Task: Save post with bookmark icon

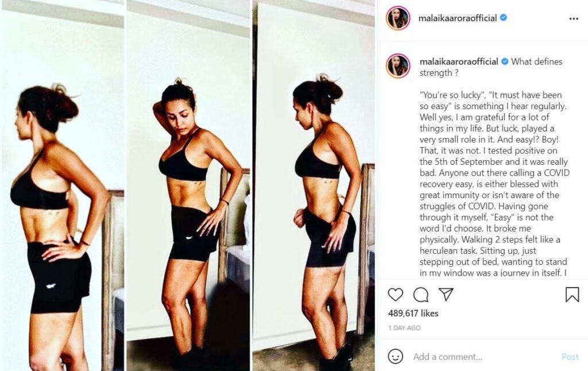Action: pos(572,295)
